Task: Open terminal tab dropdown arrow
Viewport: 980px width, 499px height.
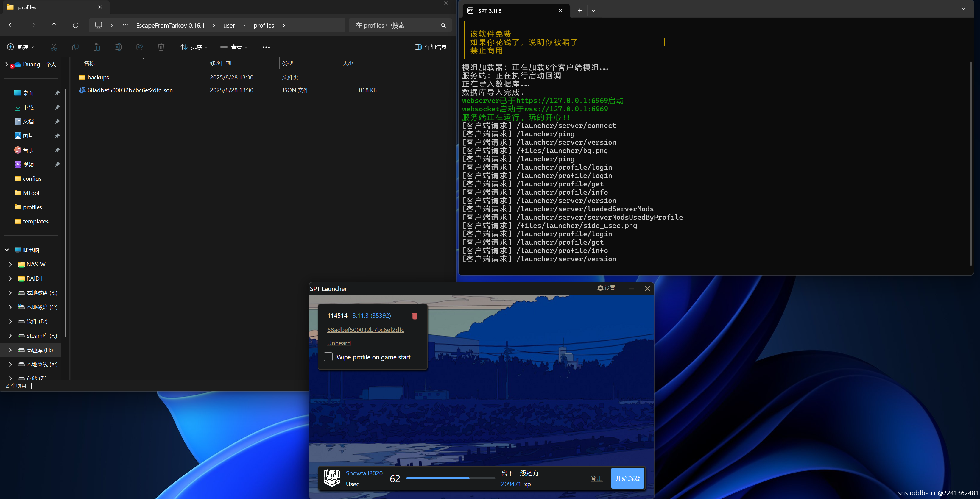Action: click(593, 11)
